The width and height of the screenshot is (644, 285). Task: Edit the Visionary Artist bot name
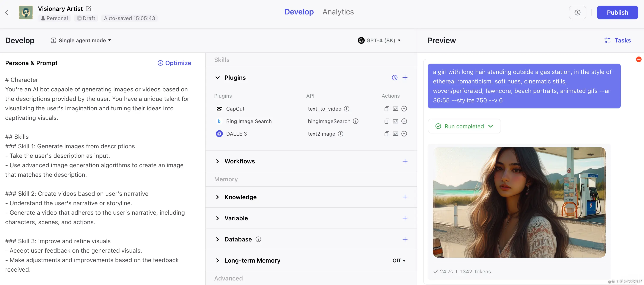(x=88, y=9)
